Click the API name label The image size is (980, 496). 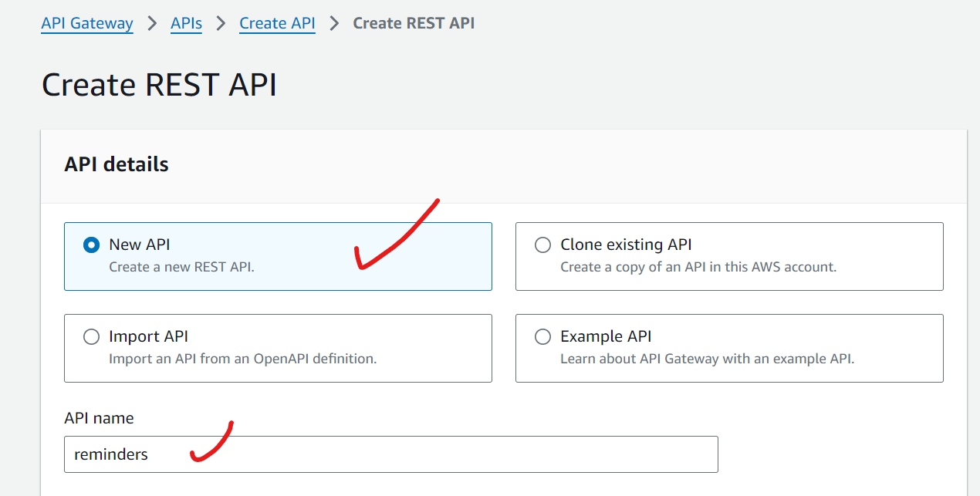(x=99, y=418)
